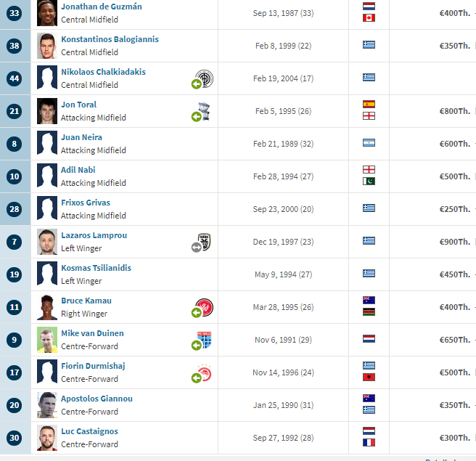The image size is (476, 461).
Task: Click the Kenya flag in Bruce Kamau's row
Action: (369, 312)
